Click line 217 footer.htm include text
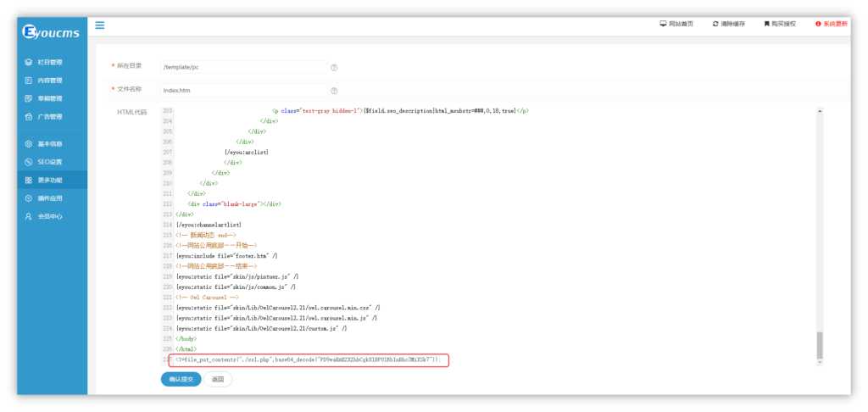This screenshot has width=868, height=412. pyautogui.click(x=226, y=256)
